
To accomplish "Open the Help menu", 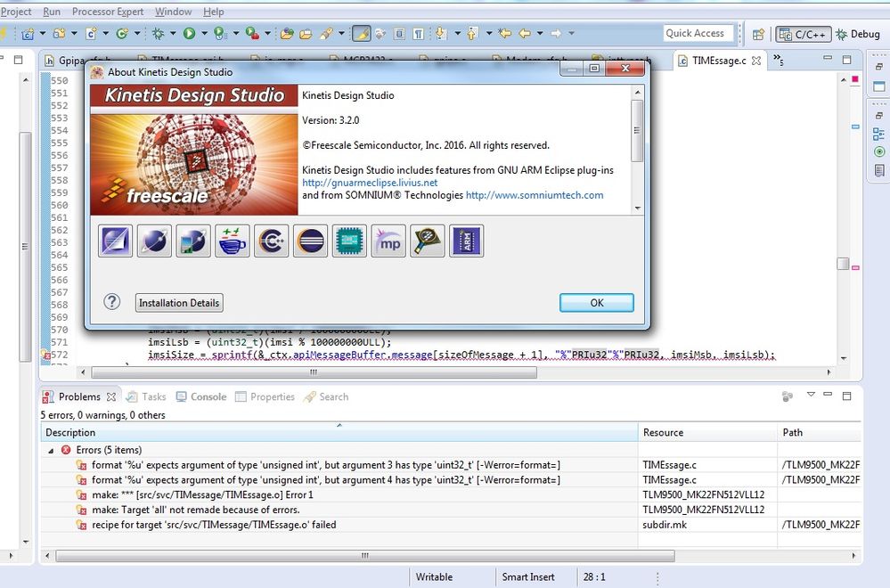I will (214, 12).
